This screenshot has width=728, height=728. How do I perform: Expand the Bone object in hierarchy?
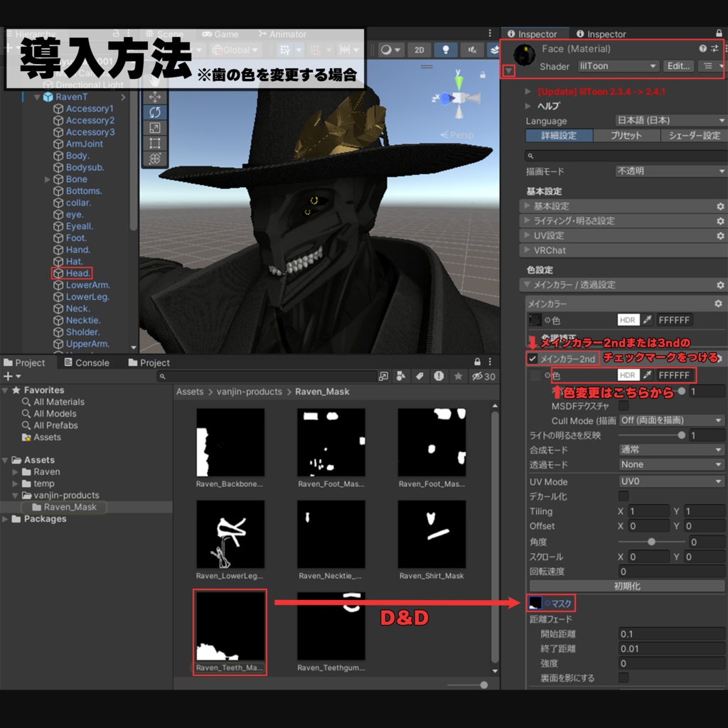(x=48, y=179)
